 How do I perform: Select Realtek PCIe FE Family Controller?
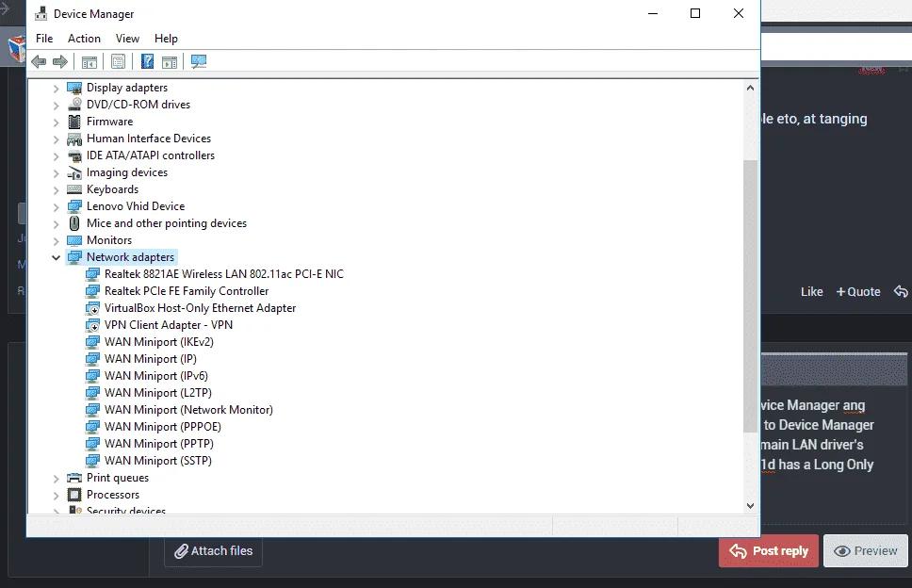point(187,291)
